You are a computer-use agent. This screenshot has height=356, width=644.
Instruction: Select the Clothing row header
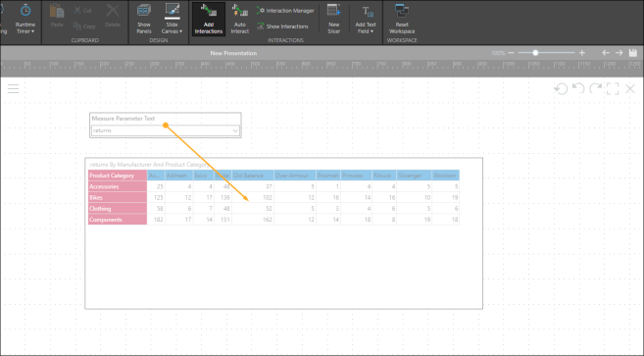tap(118, 209)
